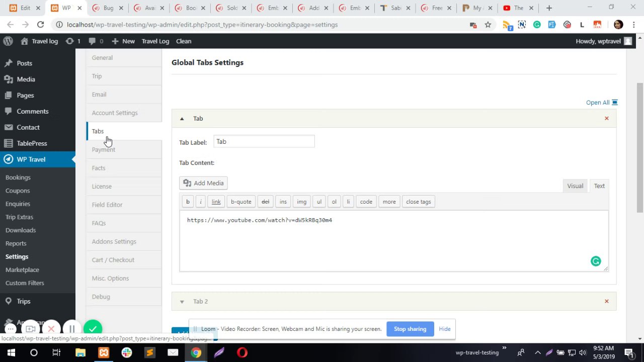Switch to the Field Editor tab

click(124, 205)
